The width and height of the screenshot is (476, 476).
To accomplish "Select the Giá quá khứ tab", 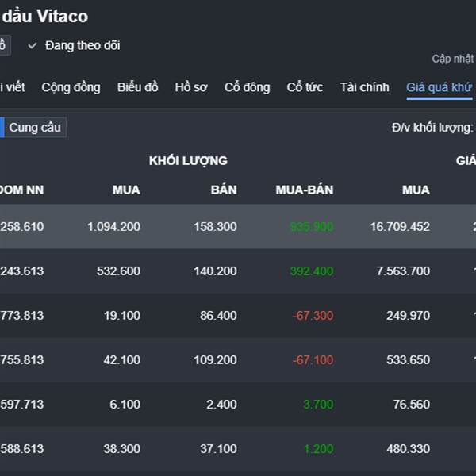I will (x=439, y=87).
